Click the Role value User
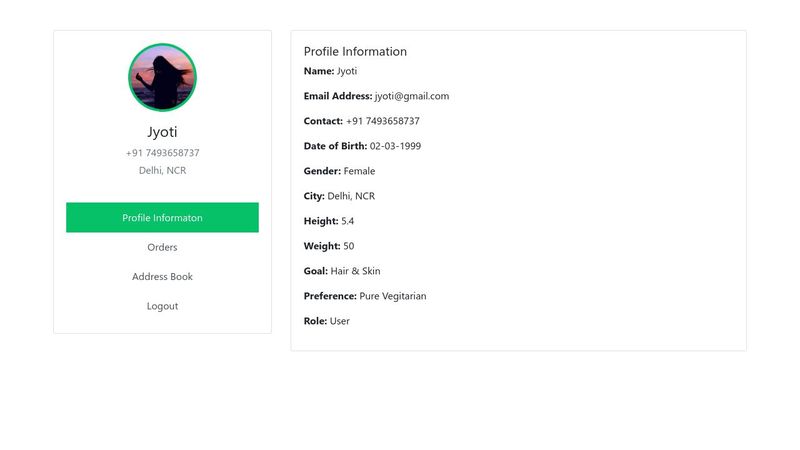 click(x=340, y=321)
